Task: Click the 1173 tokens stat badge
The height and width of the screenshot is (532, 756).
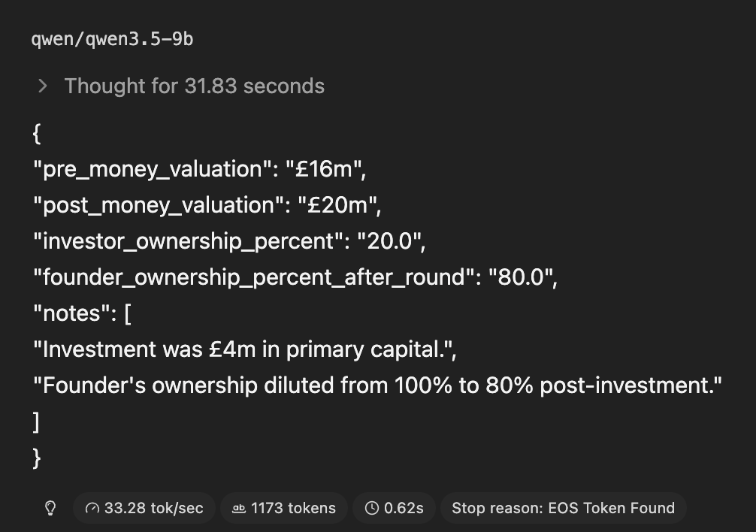Action: coord(284,509)
